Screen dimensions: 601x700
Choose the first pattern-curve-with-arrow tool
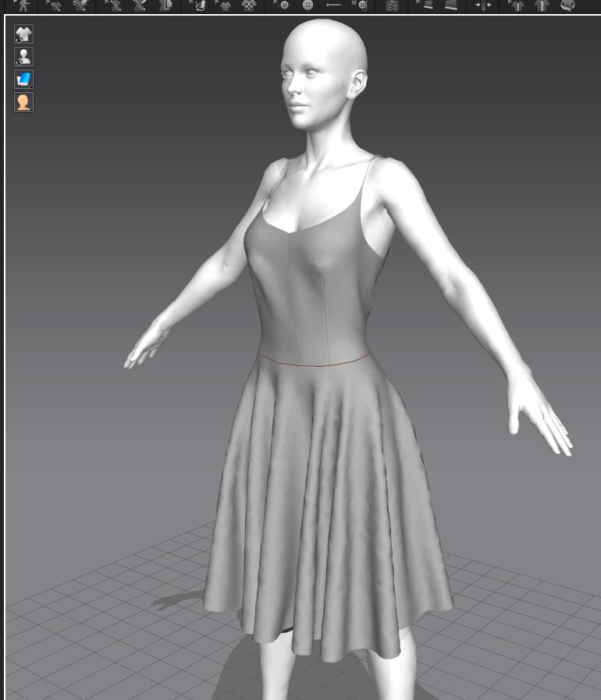pos(112,5)
